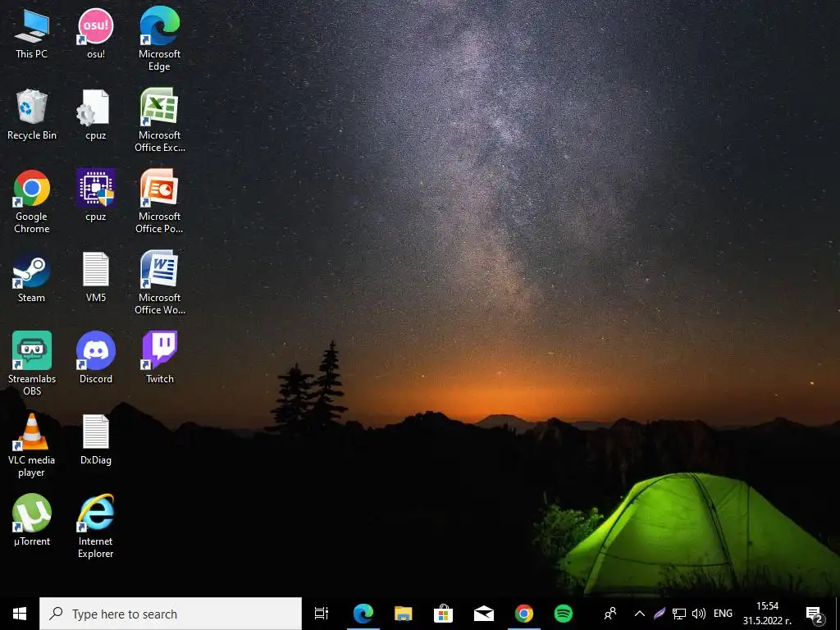Select the cpuz file with gear icon
The image size is (840, 630).
(x=96, y=115)
